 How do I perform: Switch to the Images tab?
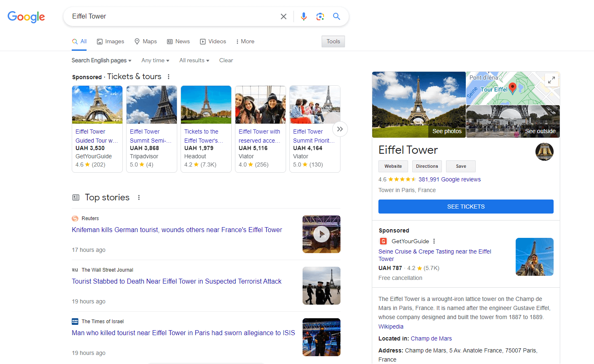point(110,42)
